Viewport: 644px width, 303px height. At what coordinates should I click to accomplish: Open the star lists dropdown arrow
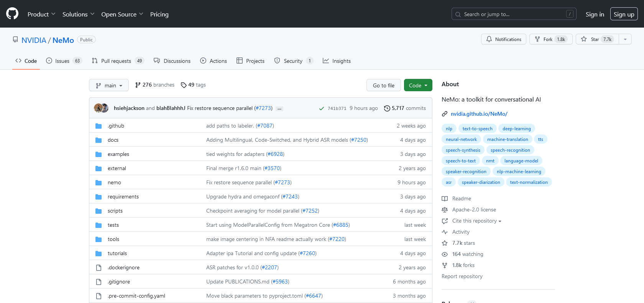(x=625, y=39)
